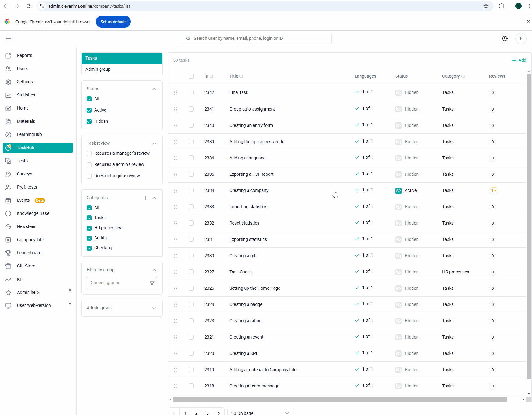
Task: Click the plus icon to add category
Action: (x=146, y=198)
